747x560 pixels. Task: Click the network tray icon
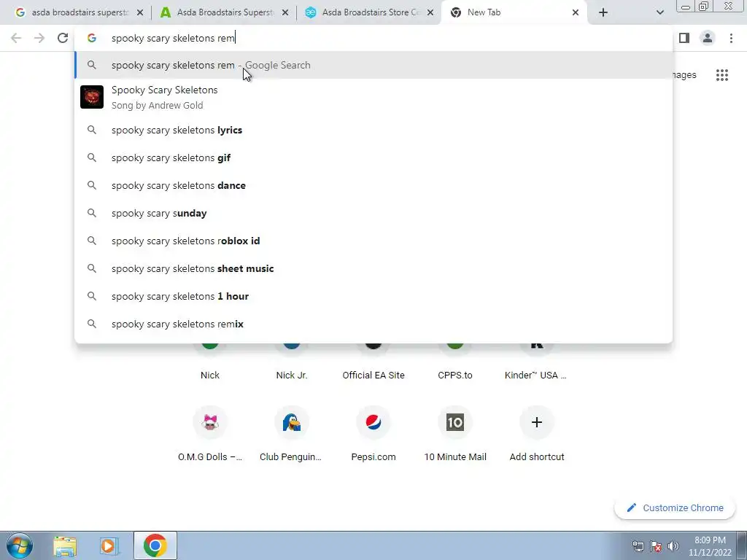pyautogui.click(x=638, y=546)
